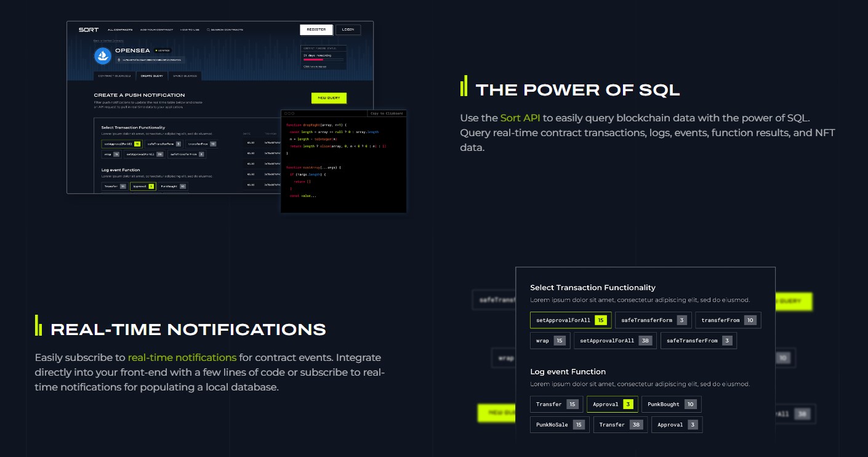Open the All Contracts menu item
This screenshot has width=868, height=457.
pos(121,30)
